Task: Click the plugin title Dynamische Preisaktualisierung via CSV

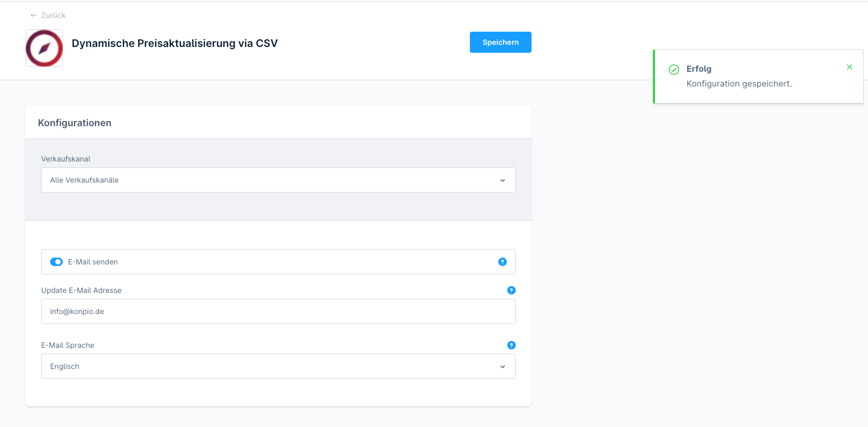Action: click(x=175, y=43)
